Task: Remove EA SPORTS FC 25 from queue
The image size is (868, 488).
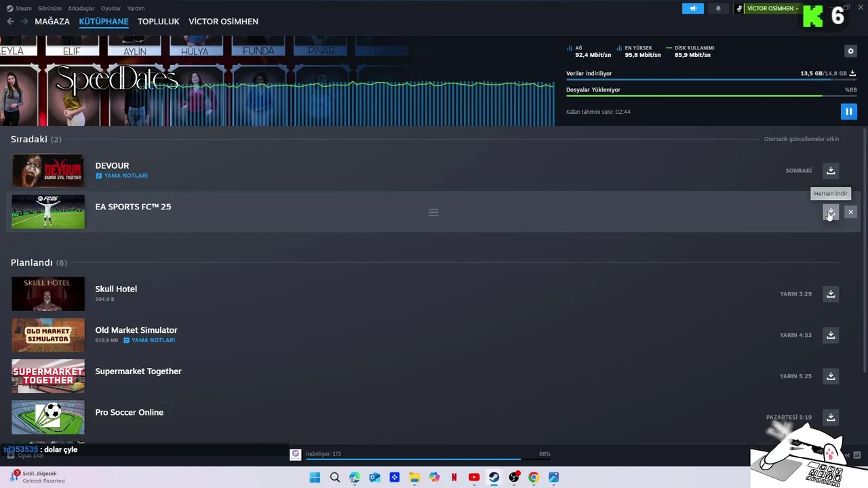Action: point(850,212)
